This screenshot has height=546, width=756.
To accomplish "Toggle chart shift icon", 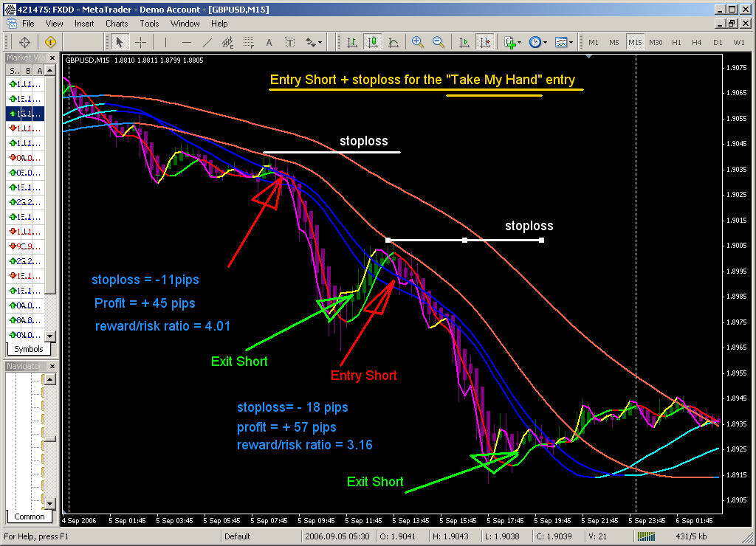I will (484, 42).
